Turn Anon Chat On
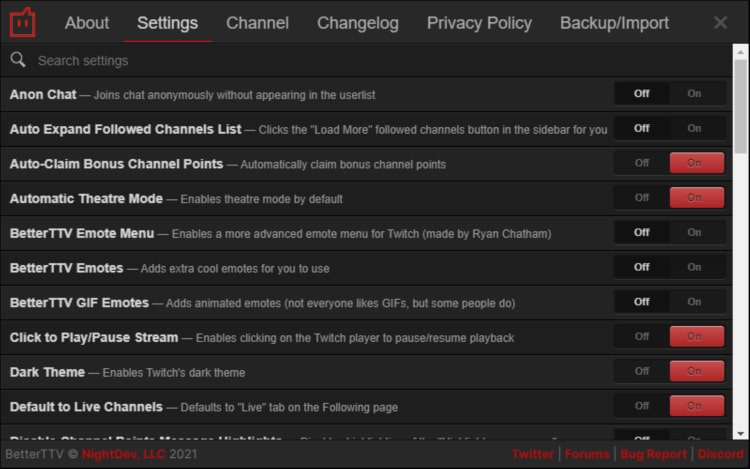 click(696, 94)
